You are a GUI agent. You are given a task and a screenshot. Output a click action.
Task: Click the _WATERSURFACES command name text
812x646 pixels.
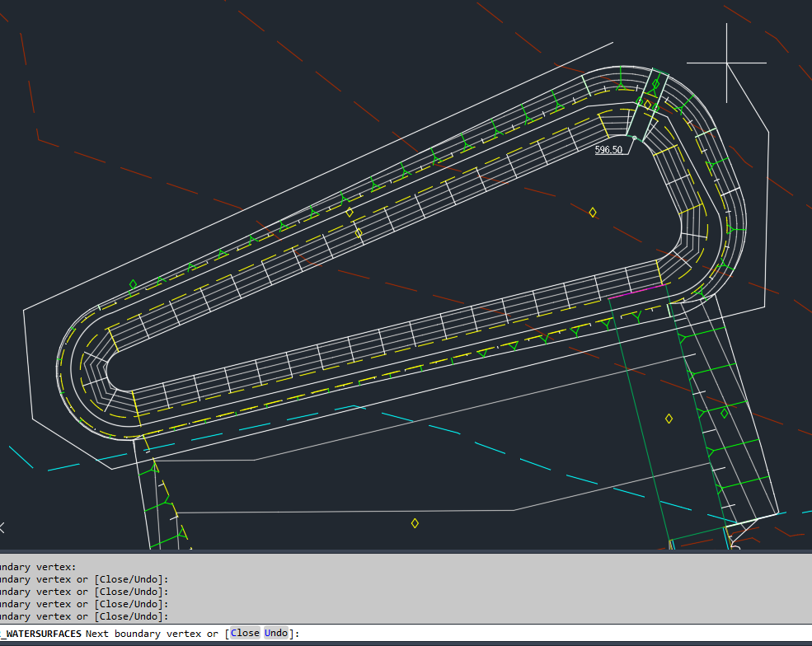41,633
